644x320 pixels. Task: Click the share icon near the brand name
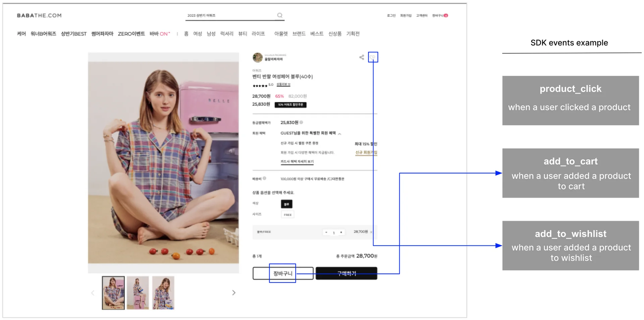pyautogui.click(x=362, y=57)
